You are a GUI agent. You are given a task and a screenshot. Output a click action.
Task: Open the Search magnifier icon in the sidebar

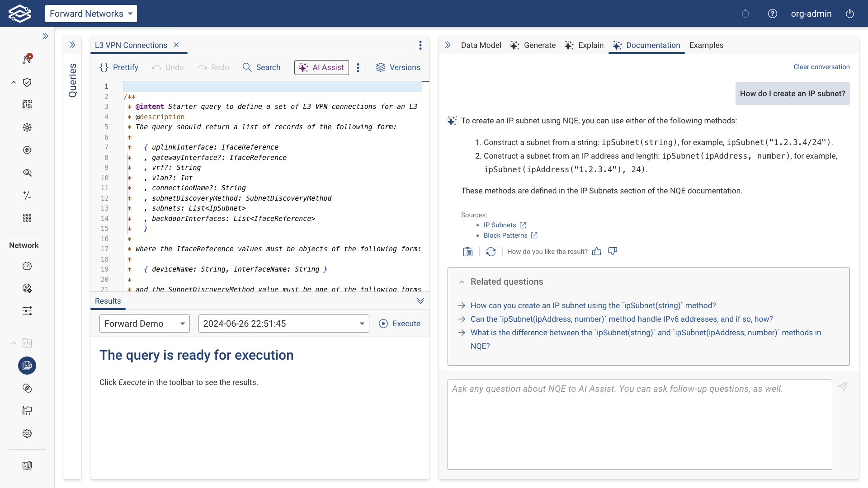click(x=27, y=173)
